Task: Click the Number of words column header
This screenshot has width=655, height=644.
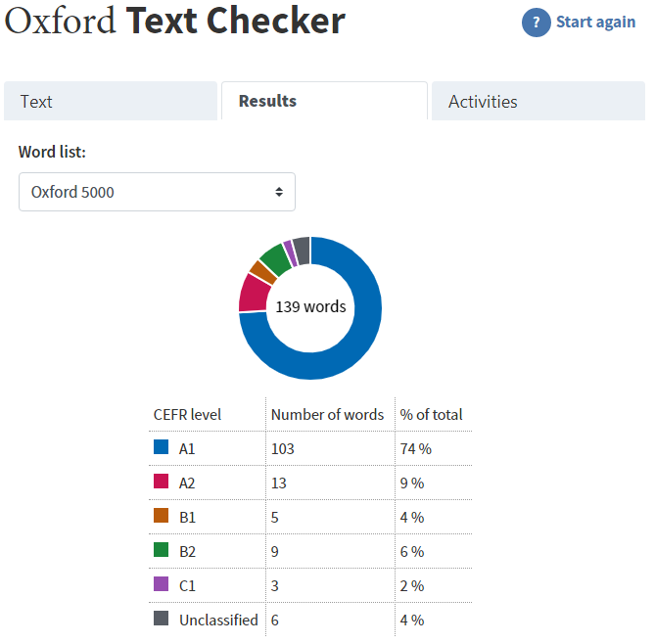Action: [327, 414]
